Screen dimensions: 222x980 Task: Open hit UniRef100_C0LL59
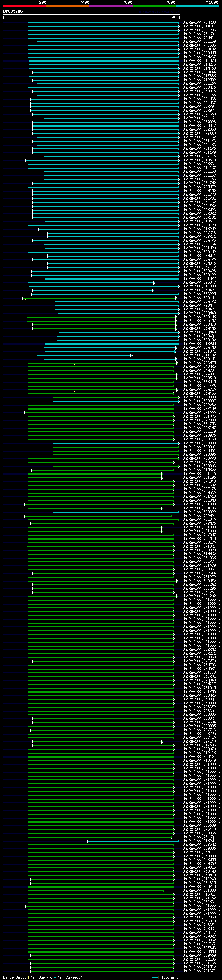[x=199, y=41]
